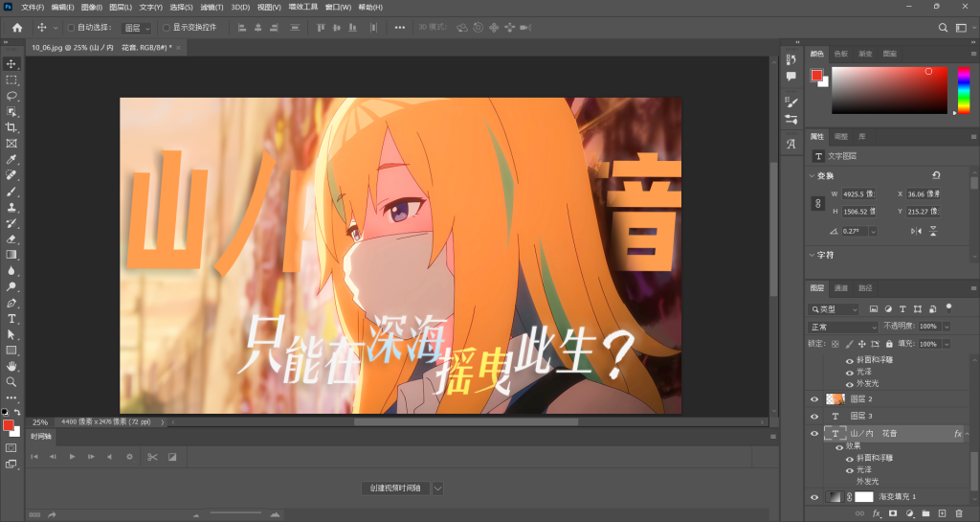Viewport: 980px width, 522px height.
Task: Toggle layer filter switch in Layers panel
Action: pos(948,307)
